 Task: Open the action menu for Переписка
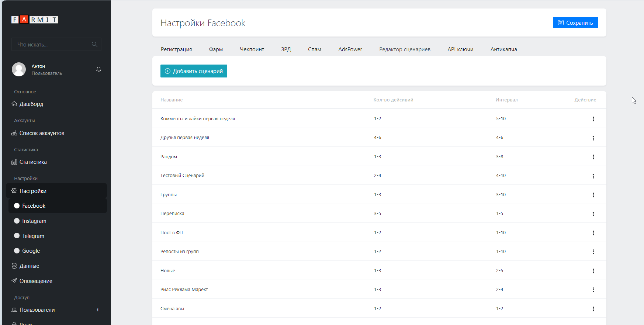coord(593,214)
